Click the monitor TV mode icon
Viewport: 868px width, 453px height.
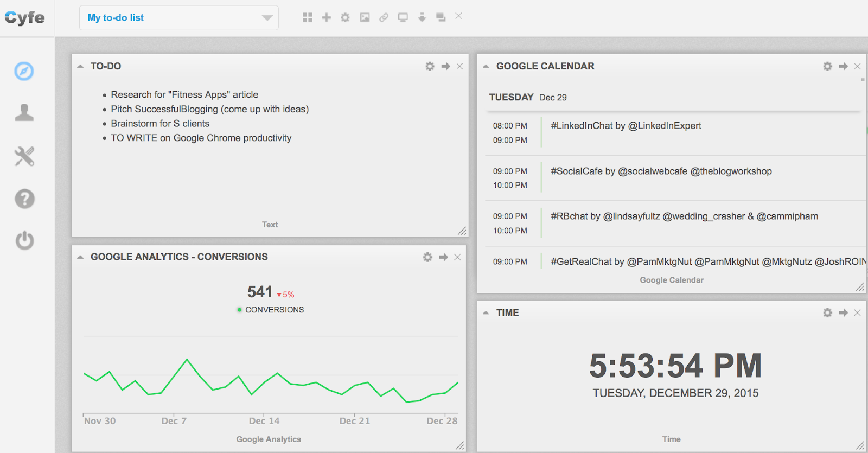click(403, 18)
